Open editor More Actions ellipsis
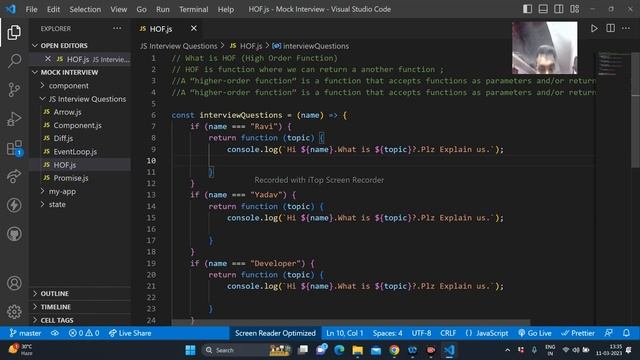 point(626,28)
